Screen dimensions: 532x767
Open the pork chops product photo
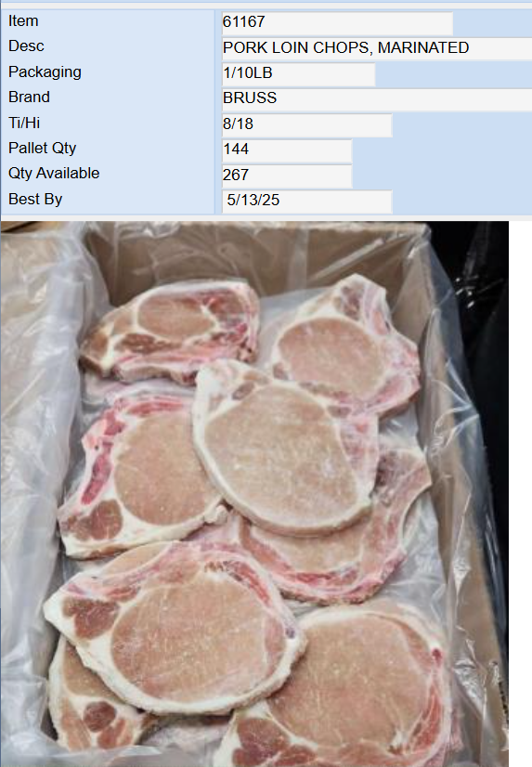(254, 494)
